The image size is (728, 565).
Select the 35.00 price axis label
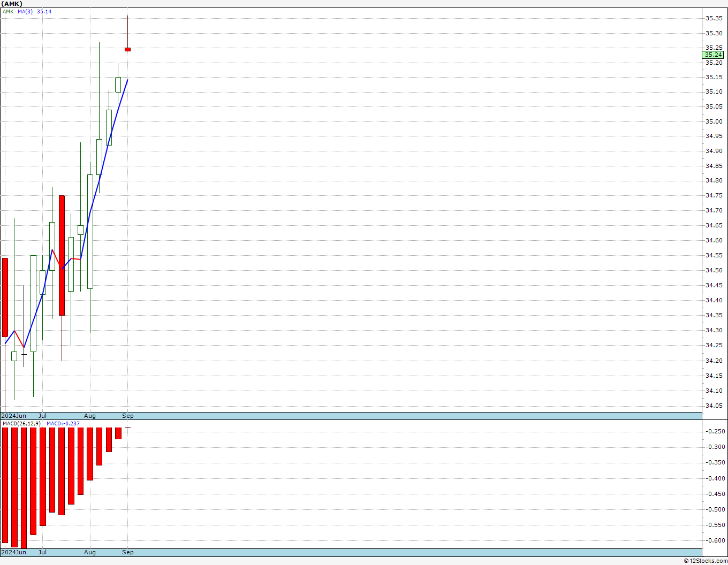(x=714, y=121)
